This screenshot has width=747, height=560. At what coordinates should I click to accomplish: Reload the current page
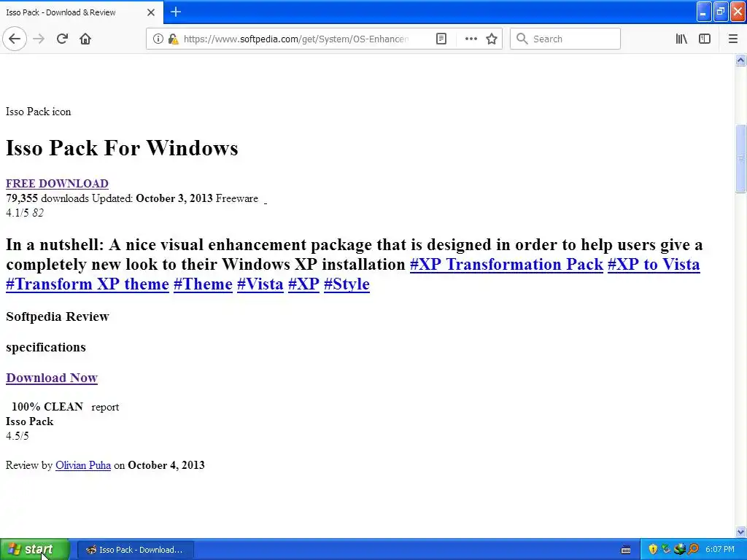coord(62,39)
